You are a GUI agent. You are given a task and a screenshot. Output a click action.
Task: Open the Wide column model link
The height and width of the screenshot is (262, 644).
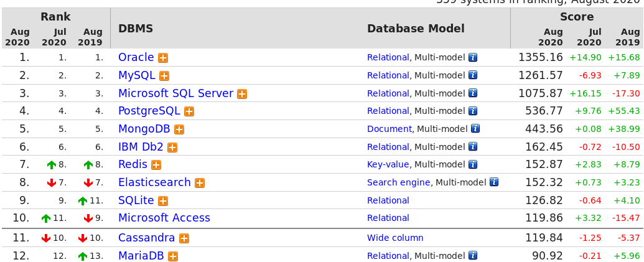395,238
